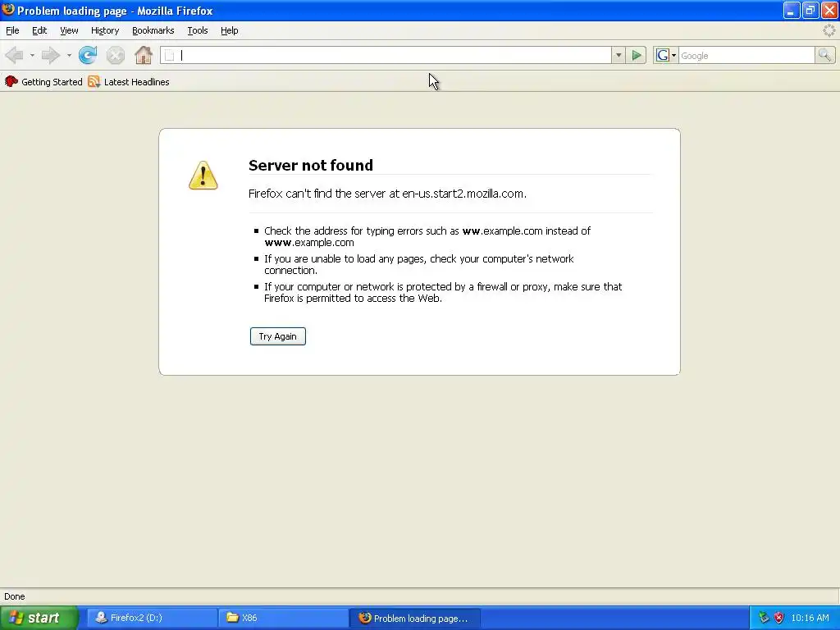Click the Server not found heading

(x=311, y=165)
